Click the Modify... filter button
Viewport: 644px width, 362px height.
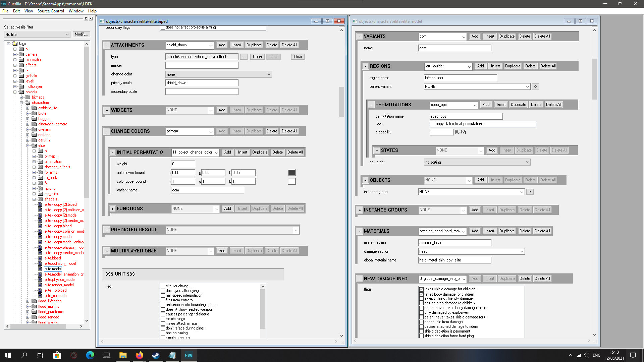(81, 34)
